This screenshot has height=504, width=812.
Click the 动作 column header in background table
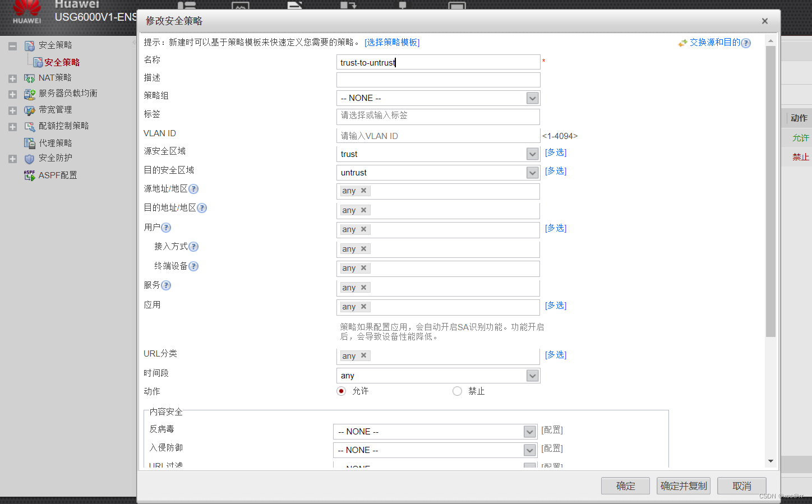[799, 118]
